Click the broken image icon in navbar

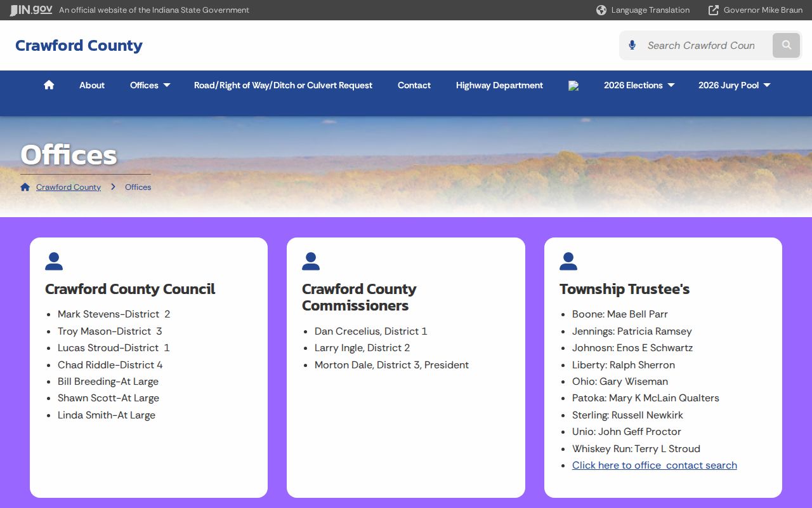573,86
